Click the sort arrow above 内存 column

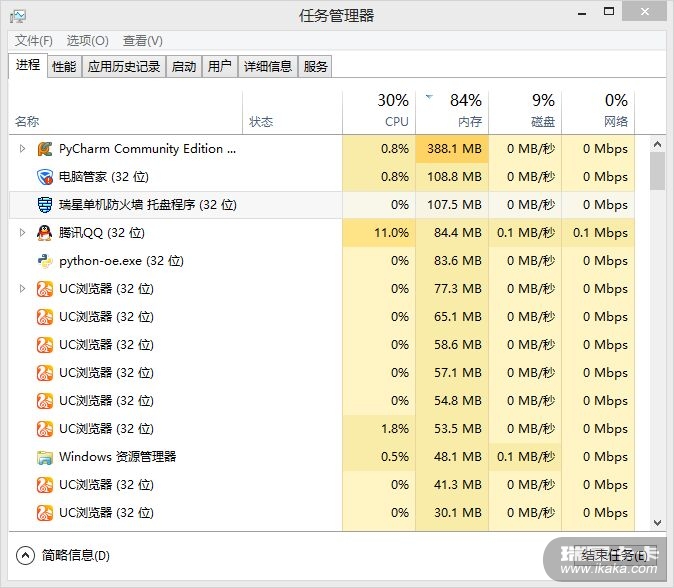(x=429, y=97)
